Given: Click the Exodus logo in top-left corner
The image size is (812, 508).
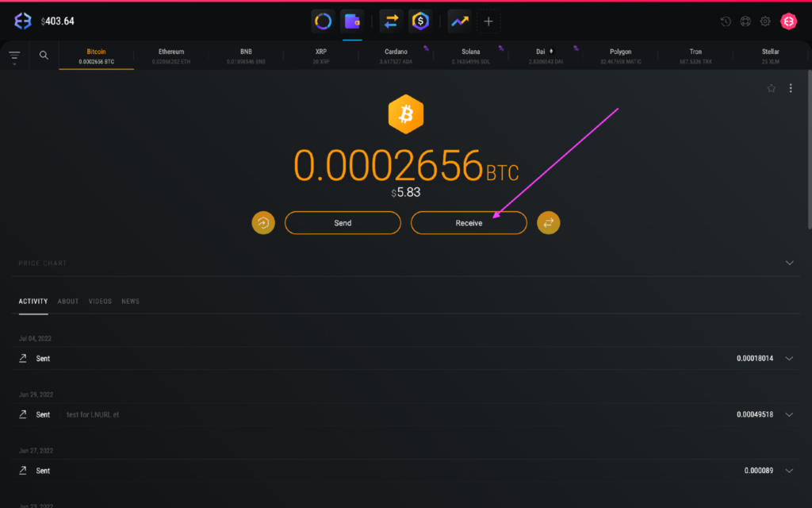Looking at the screenshot, I should [22, 21].
